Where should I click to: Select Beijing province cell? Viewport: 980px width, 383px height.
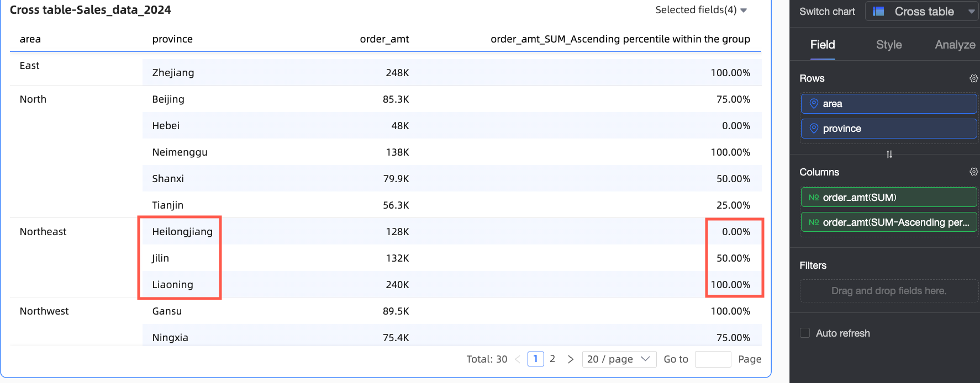pos(168,99)
